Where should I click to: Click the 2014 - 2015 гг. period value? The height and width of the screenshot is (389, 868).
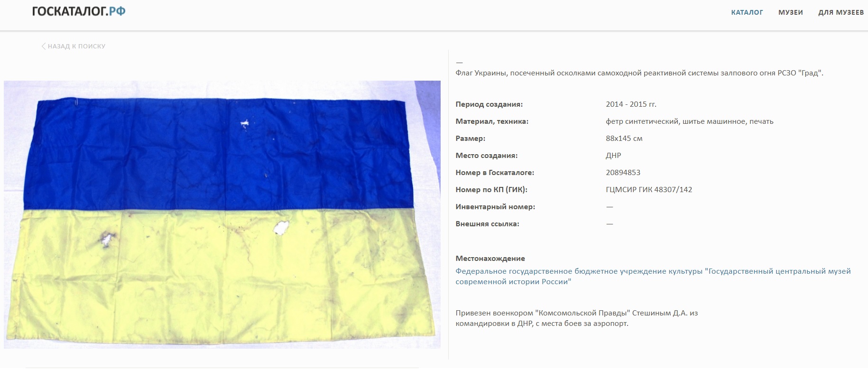point(631,104)
